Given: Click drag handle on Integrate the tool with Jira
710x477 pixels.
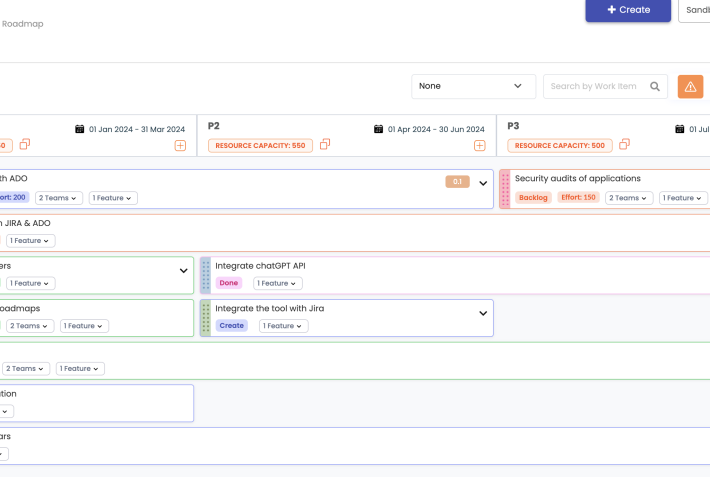Looking at the screenshot, I should [x=205, y=317].
